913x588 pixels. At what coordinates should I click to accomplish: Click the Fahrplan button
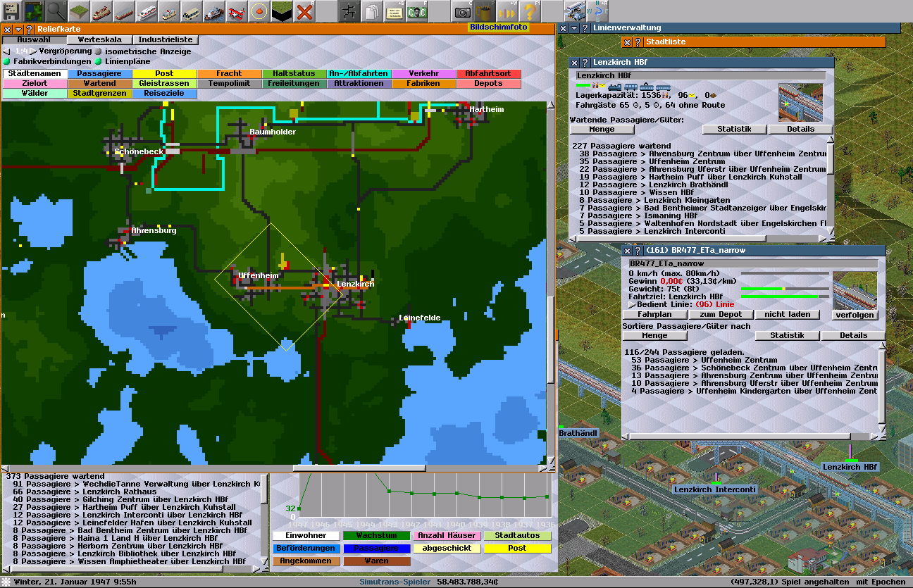tap(654, 314)
